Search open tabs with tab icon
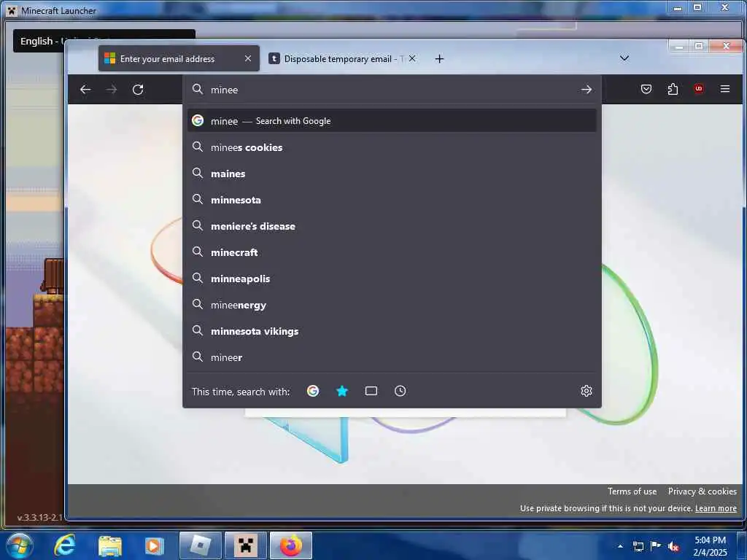747x560 pixels. [x=371, y=391]
